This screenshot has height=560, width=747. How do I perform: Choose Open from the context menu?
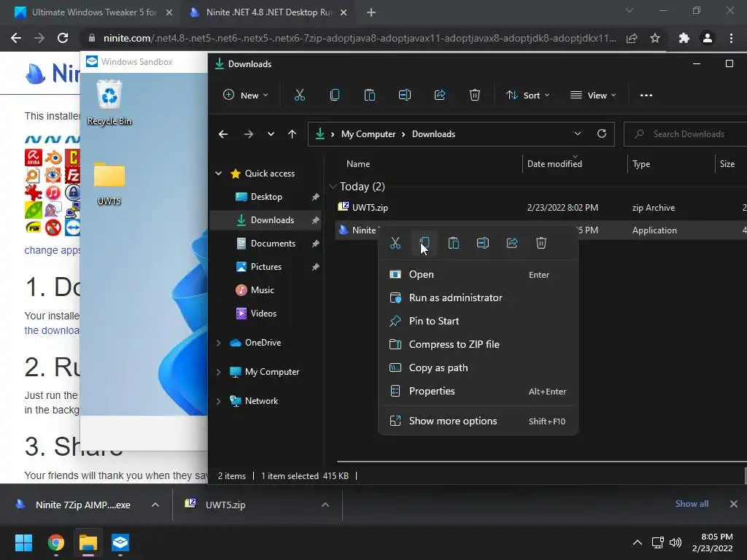point(478,274)
